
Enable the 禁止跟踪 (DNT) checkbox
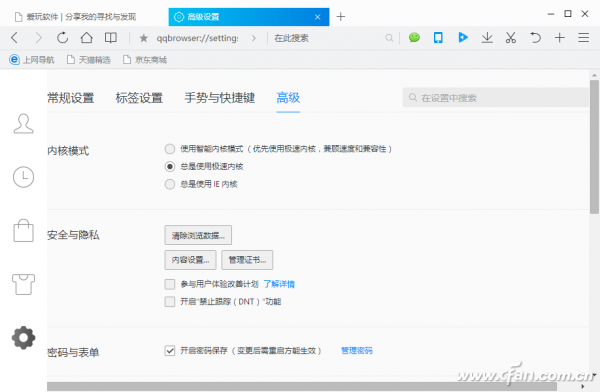[170, 302]
